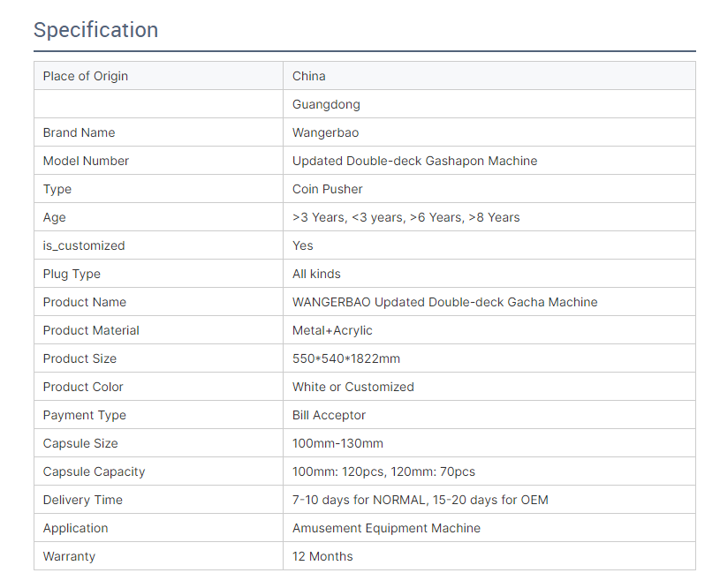Click the Age row value text

pos(405,217)
